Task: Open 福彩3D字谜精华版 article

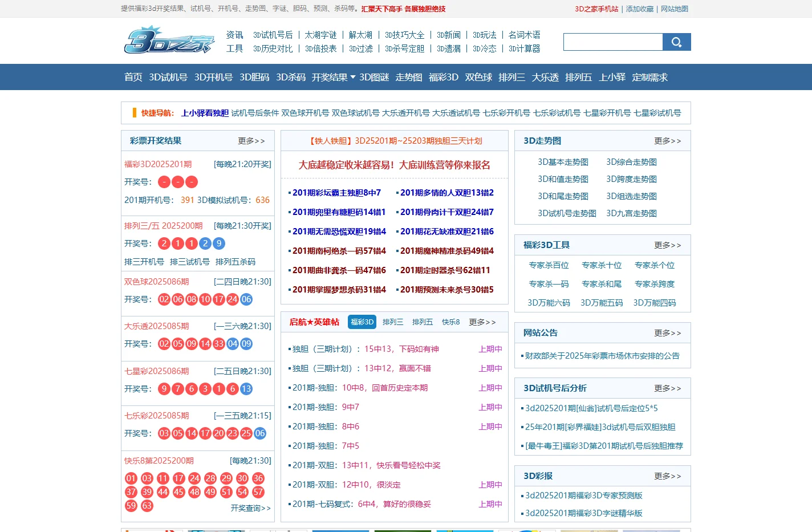Action: pos(584,513)
